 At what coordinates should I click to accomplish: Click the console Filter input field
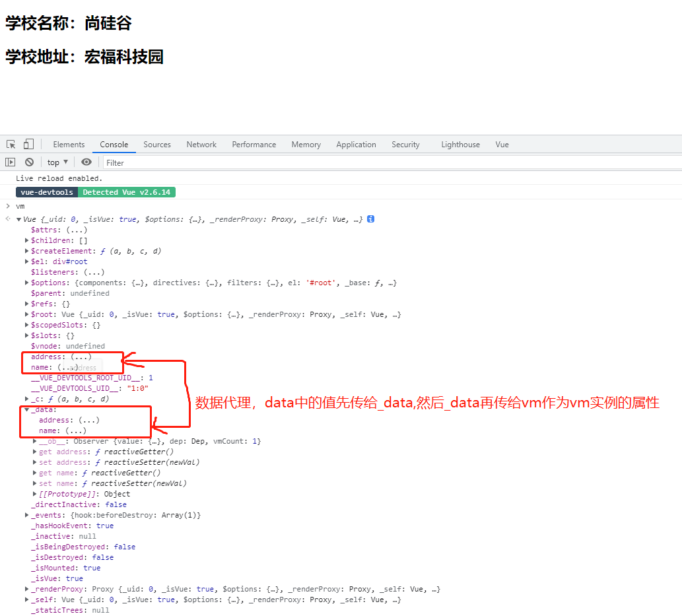(x=392, y=162)
